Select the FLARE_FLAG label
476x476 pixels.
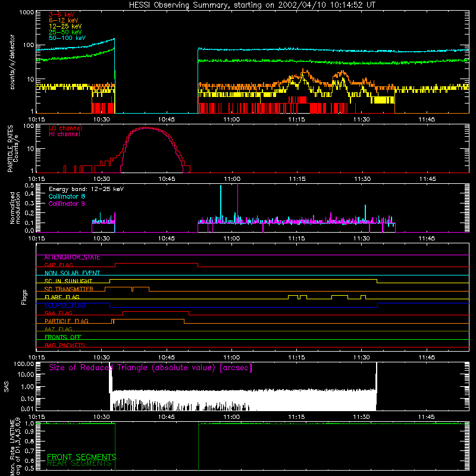pyautogui.click(x=62, y=297)
